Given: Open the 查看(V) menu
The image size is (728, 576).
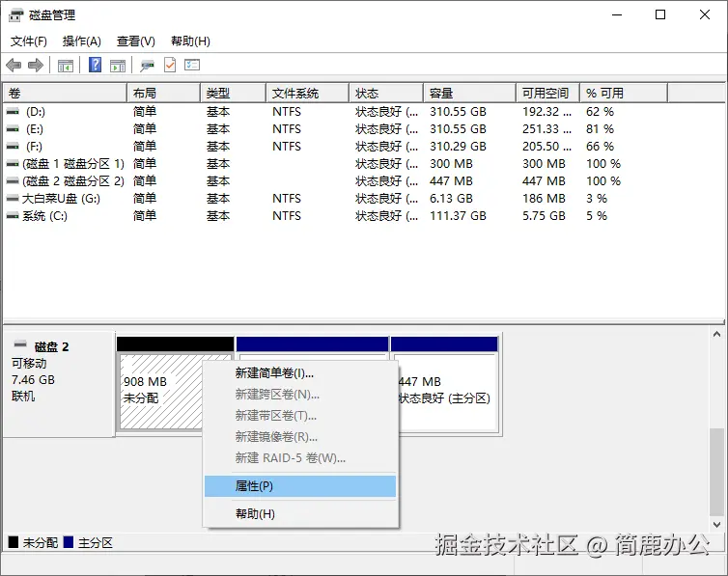Looking at the screenshot, I should 135,41.
